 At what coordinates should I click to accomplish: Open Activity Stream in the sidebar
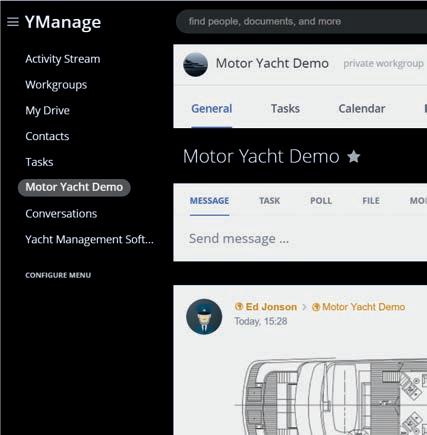(63, 59)
